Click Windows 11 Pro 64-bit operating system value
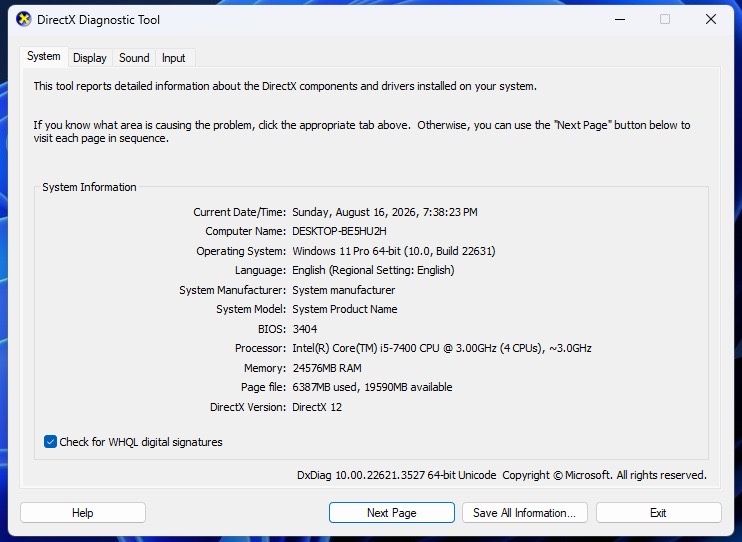The width and height of the screenshot is (742, 542). coord(394,251)
